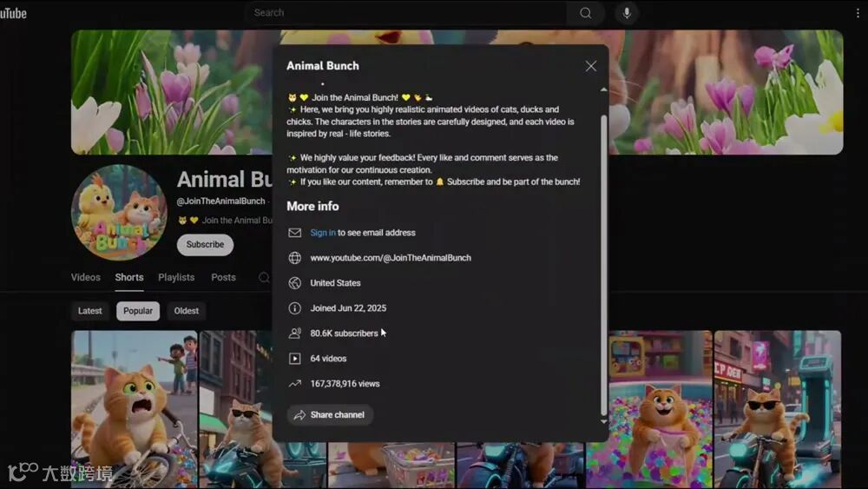Click the dialog scrollbar up arrow
Screen dimensions: 868x489
pos(603,89)
